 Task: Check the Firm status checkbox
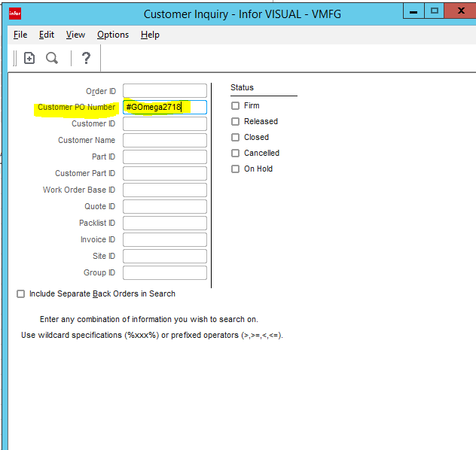tap(235, 106)
